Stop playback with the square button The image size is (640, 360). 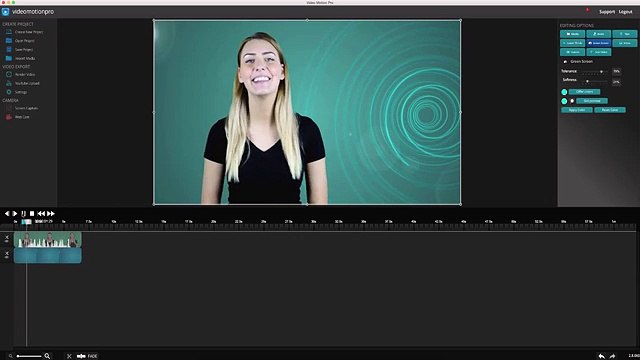32,213
